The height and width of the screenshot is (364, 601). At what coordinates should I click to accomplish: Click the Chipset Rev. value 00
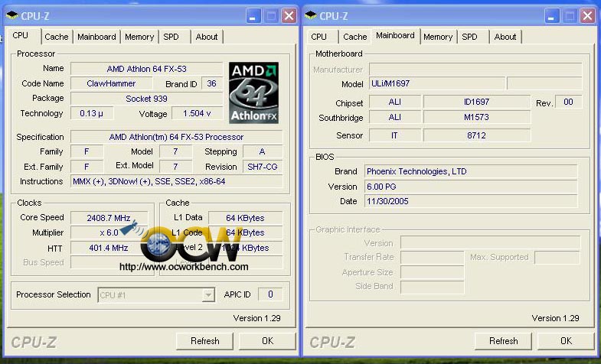pos(568,102)
